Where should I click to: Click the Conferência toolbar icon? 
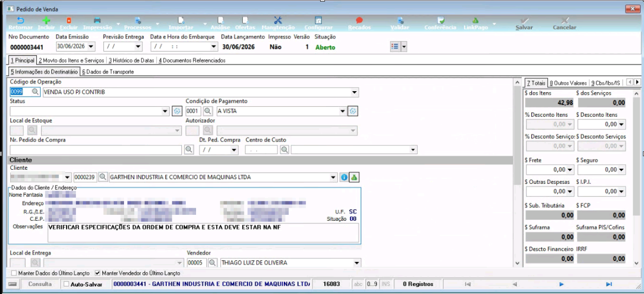441,20
